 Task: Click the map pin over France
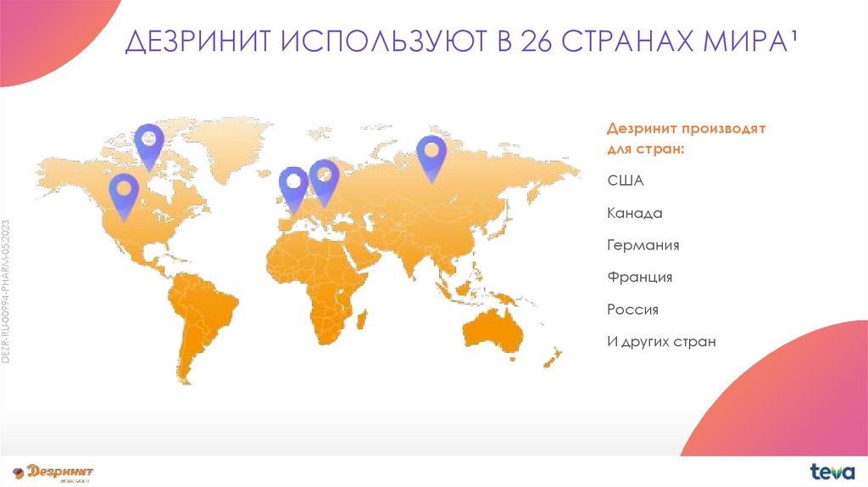pyautogui.click(x=293, y=190)
